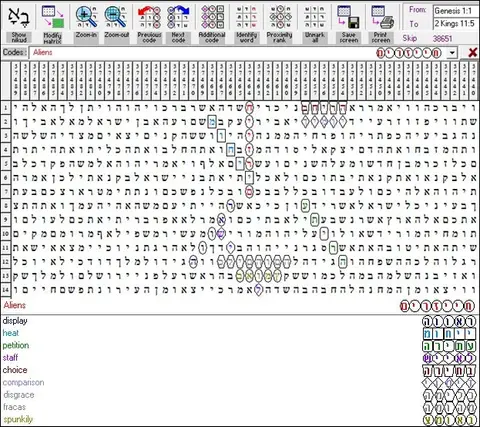Click the Skip value 38651
Image resolution: width=480 pixels, height=427 pixels.
(442, 39)
